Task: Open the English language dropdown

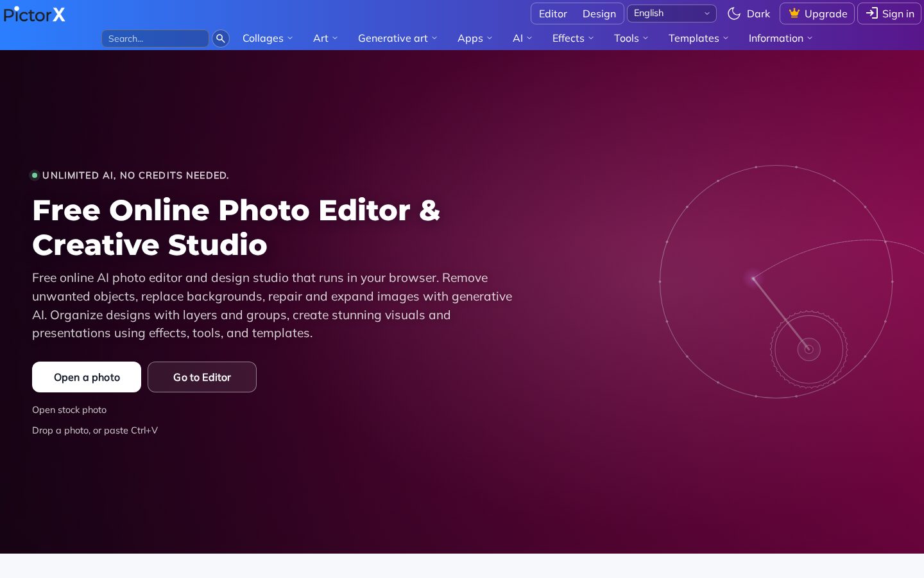Action: (672, 13)
